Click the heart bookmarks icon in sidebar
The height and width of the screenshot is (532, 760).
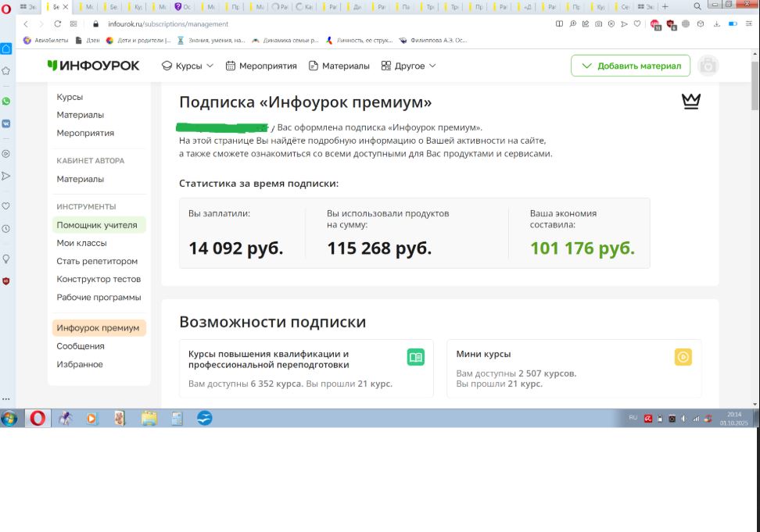[x=6, y=206]
